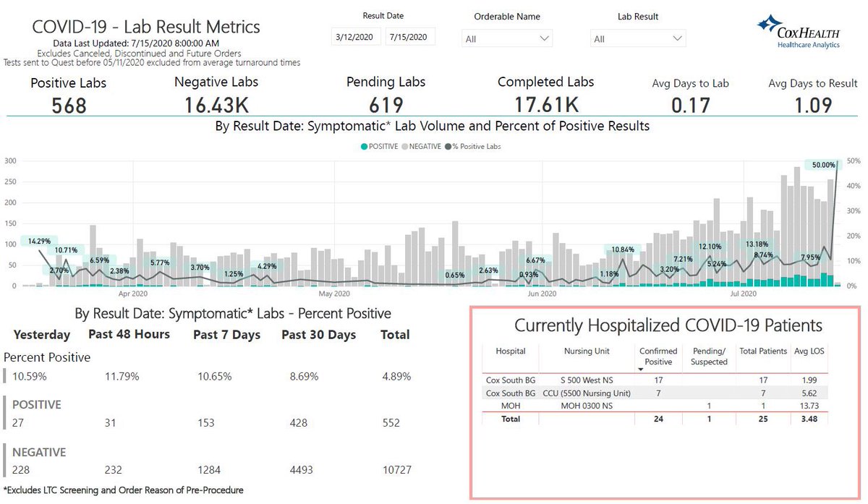The image size is (868, 504).
Task: Sort by Pending/Suspected column header
Action: 709,356
